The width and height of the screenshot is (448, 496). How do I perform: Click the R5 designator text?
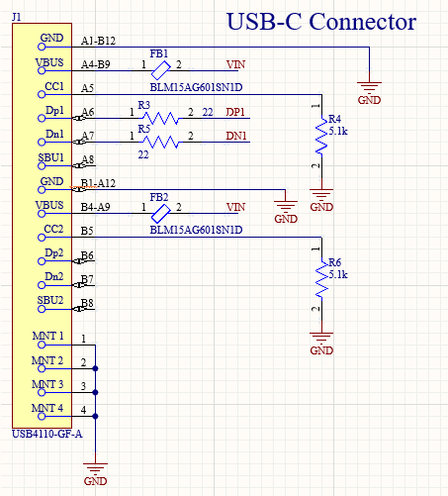pyautogui.click(x=143, y=129)
